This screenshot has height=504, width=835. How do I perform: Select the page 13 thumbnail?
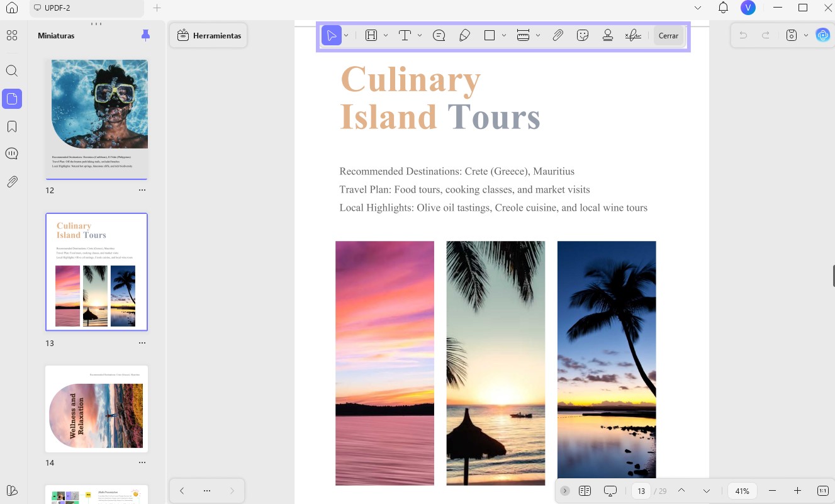click(x=96, y=272)
